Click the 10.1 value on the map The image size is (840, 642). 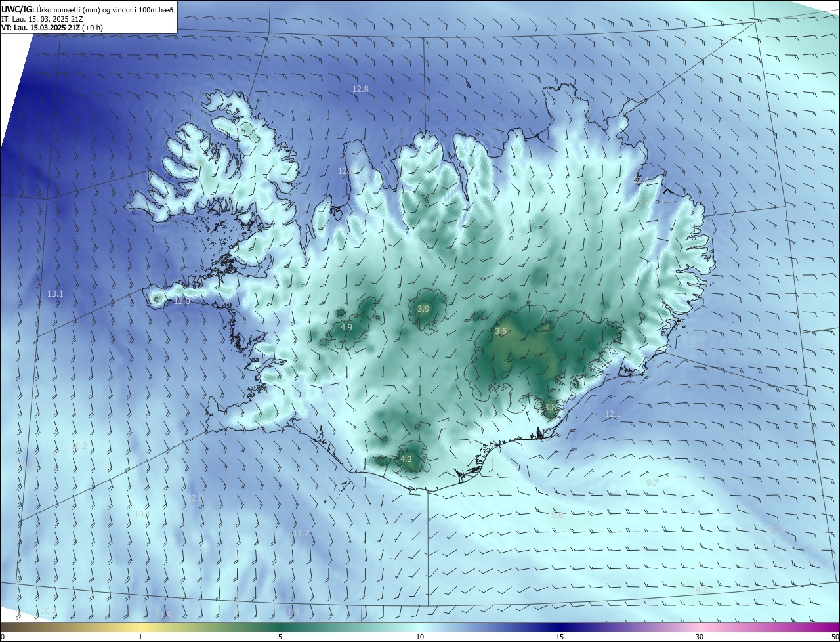pyautogui.click(x=142, y=515)
